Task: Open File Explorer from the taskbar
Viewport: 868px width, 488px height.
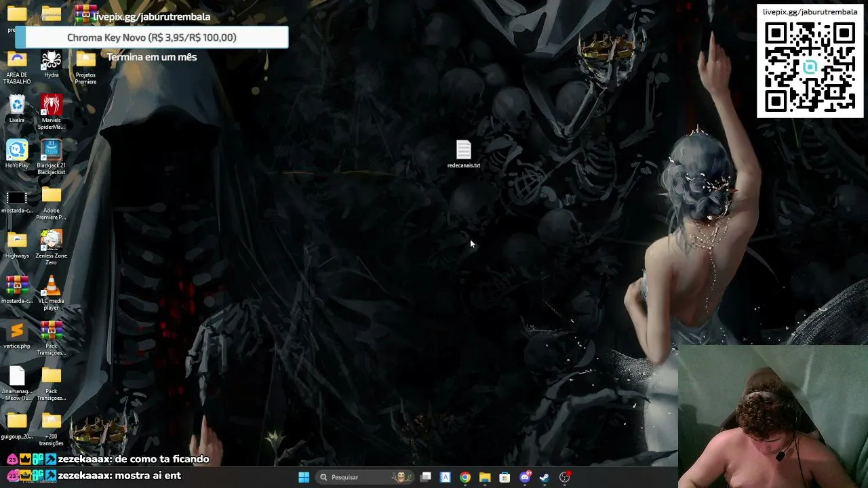Action: tap(485, 477)
